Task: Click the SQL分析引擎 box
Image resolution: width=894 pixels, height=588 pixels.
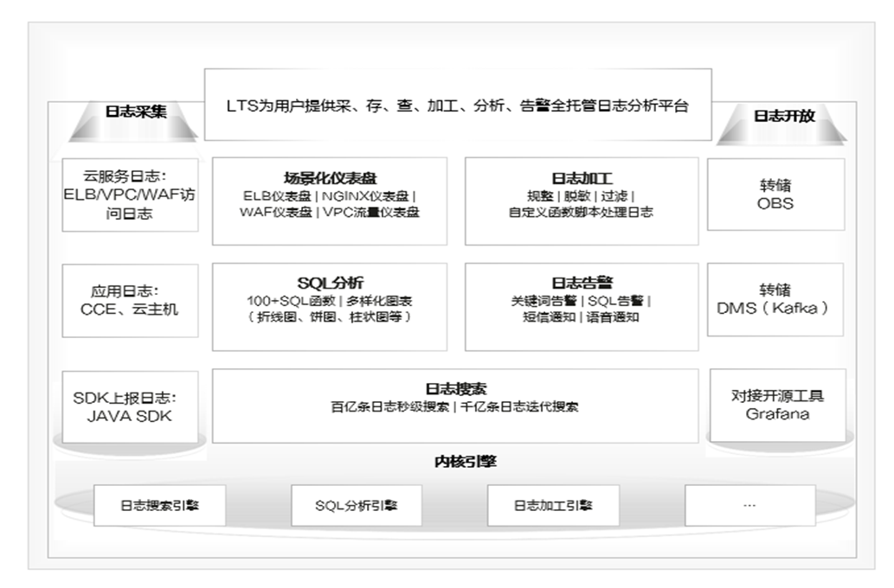Action: tap(357, 505)
